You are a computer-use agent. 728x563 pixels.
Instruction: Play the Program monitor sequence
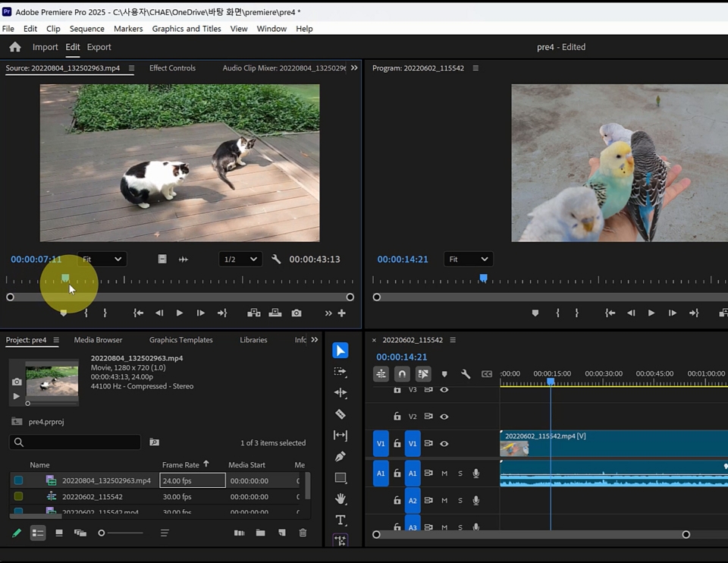[x=651, y=313]
